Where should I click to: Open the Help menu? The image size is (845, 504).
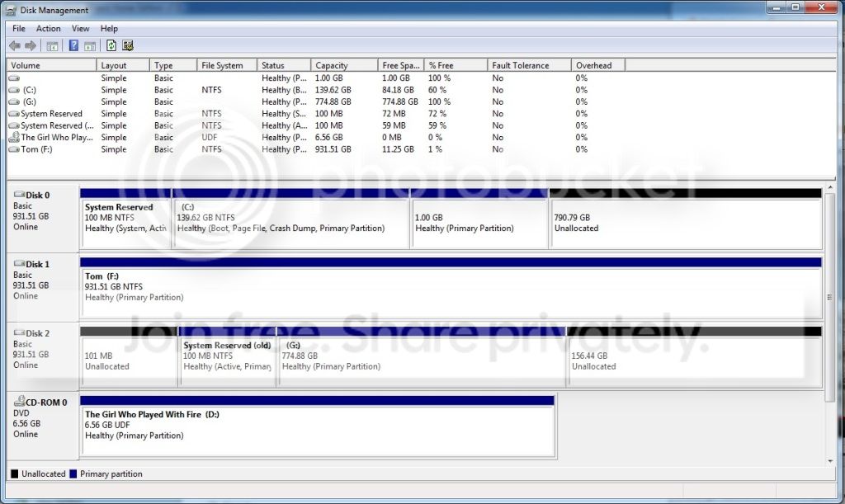click(x=109, y=29)
